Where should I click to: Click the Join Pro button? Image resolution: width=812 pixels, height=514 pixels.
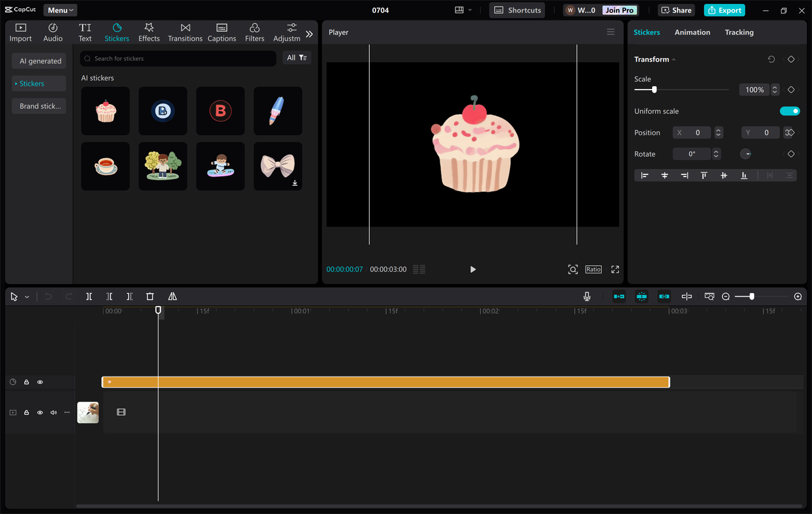click(619, 10)
